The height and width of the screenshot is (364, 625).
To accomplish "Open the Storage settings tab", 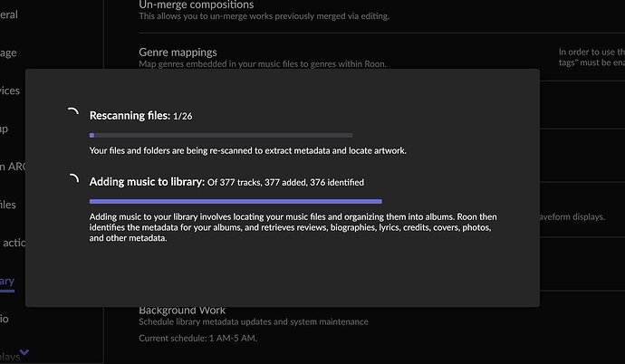I will [7, 53].
